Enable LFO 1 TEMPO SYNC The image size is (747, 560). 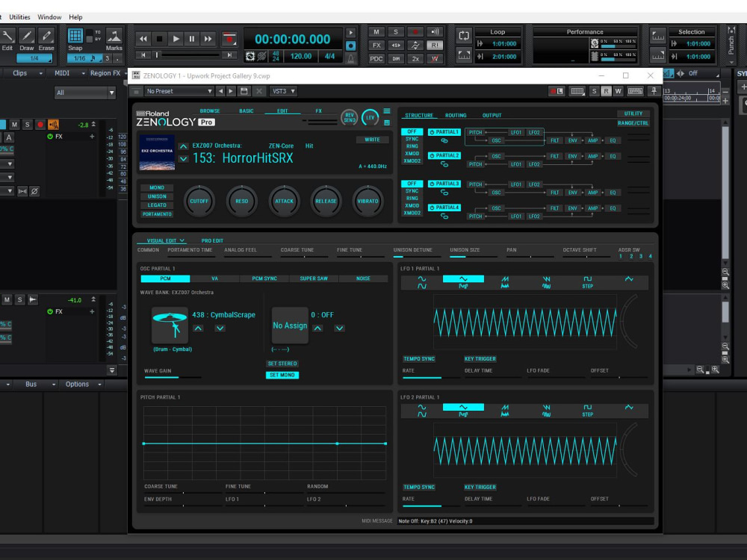tap(419, 358)
